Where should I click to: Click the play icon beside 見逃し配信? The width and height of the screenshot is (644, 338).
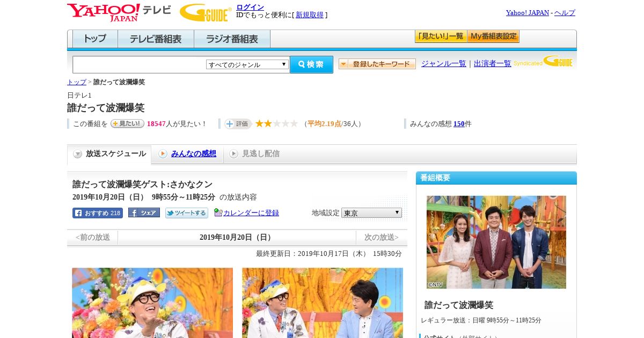pos(233,154)
